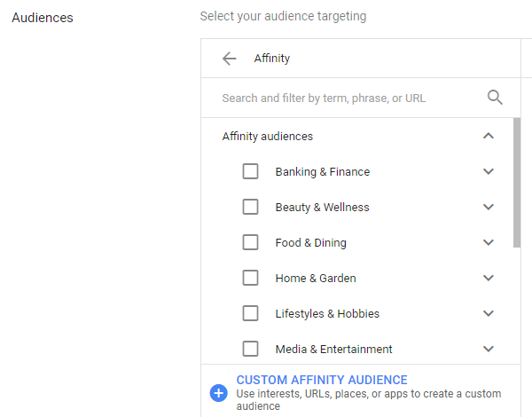532x417 pixels.
Task: Expand the Beauty & Wellness subcategories
Action: 488,207
